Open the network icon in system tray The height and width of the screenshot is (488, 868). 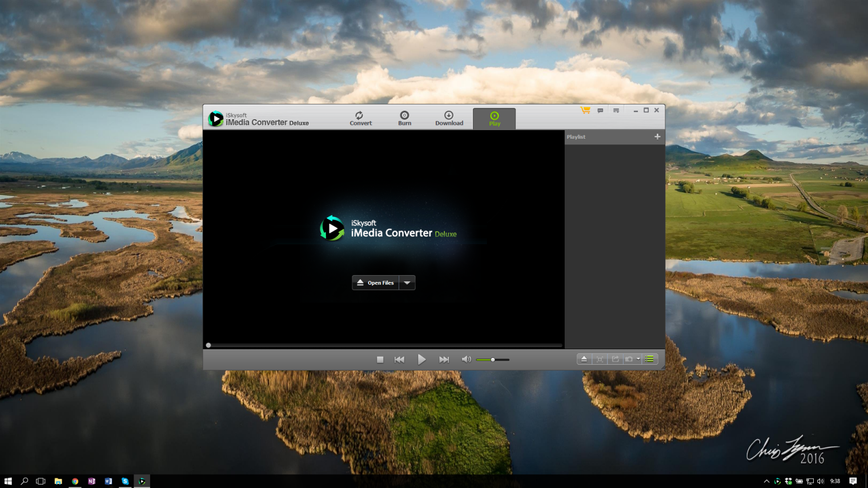[810, 481]
